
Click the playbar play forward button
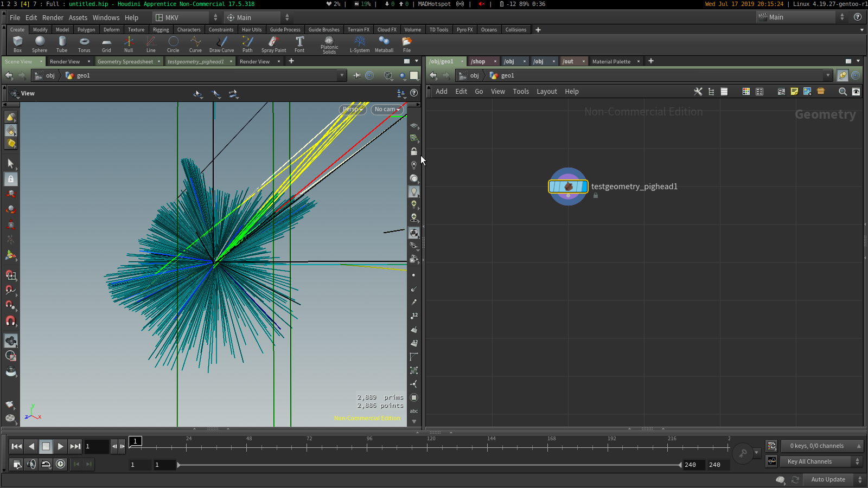click(x=60, y=446)
